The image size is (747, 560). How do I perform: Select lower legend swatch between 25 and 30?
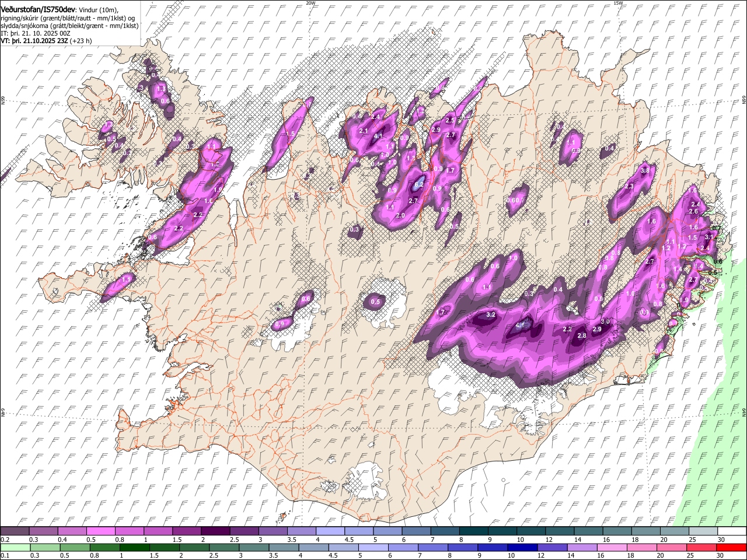click(x=701, y=548)
